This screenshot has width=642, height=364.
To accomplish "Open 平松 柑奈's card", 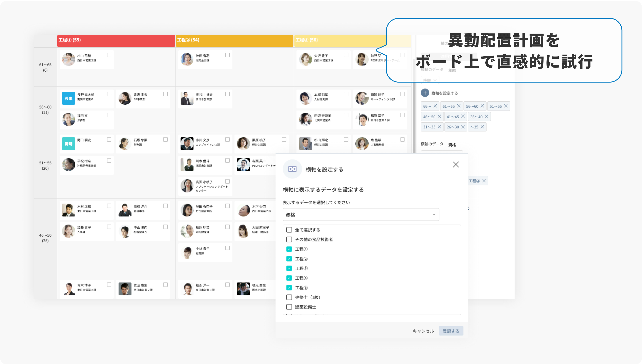I will pyautogui.click(x=86, y=165).
